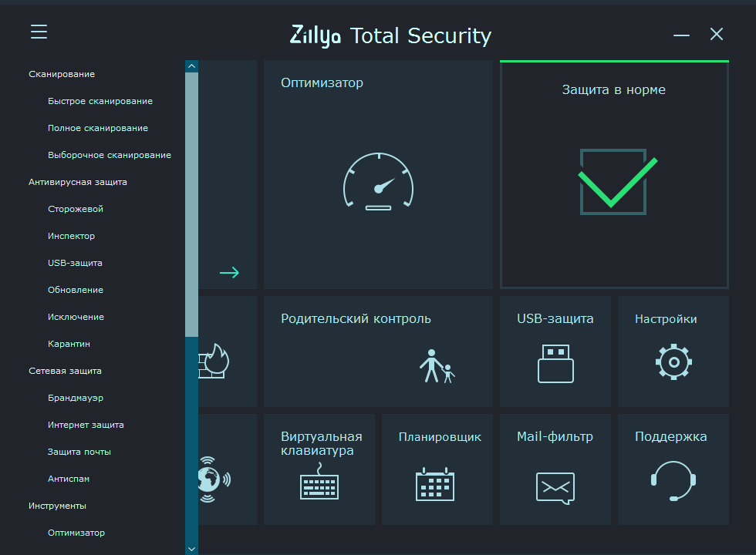Select Сканирование section in sidebar
The width and height of the screenshot is (756, 555).
(x=62, y=74)
